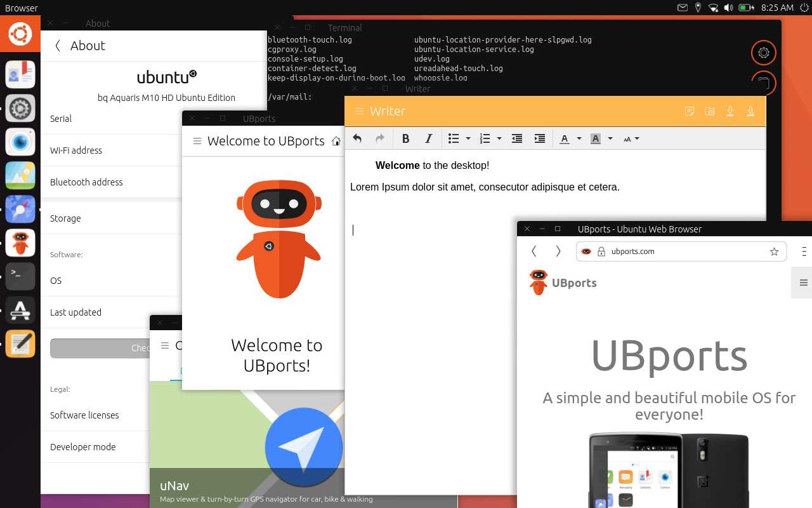This screenshot has width=812, height=508.
Task: Click the copy document icon in Writer's header
Action: (710, 111)
